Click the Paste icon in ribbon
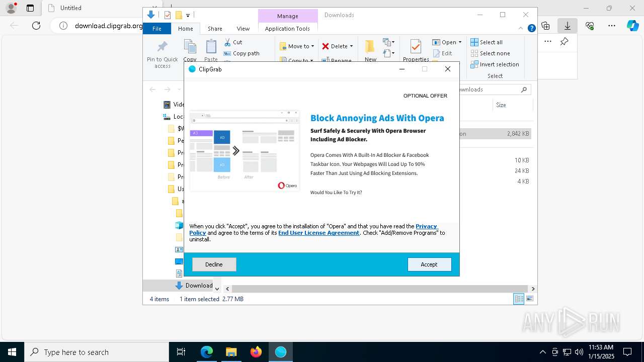Screen dimensions: 644x362 pos(211,46)
